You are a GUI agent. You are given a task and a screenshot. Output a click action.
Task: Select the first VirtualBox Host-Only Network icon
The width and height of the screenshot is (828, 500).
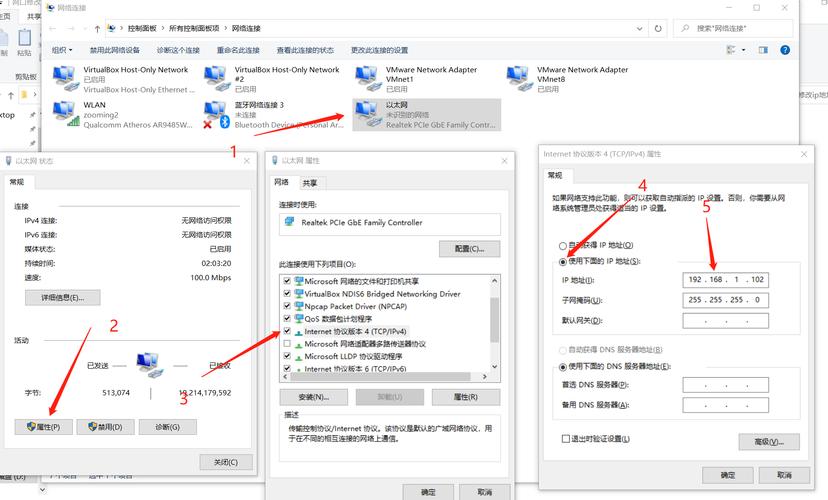67,78
